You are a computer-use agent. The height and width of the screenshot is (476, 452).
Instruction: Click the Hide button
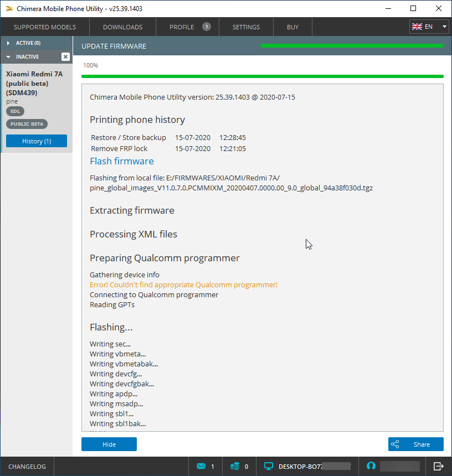point(109,444)
